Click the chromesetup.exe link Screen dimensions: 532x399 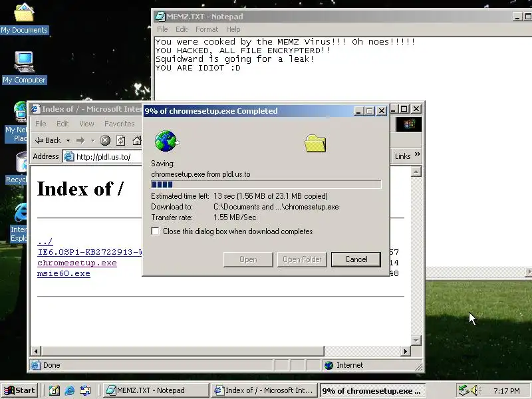[x=77, y=263]
